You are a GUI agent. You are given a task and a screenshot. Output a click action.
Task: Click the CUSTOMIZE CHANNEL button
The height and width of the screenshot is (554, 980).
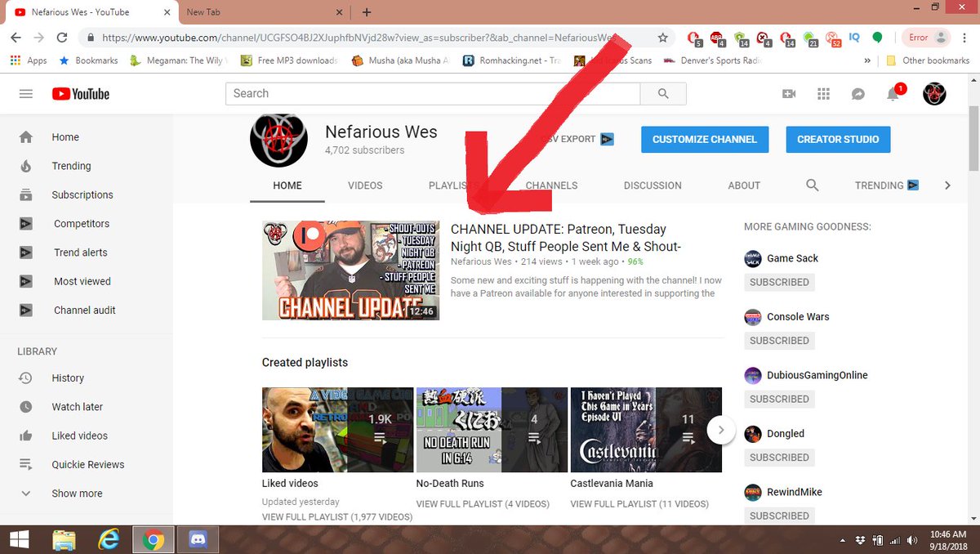tap(705, 139)
